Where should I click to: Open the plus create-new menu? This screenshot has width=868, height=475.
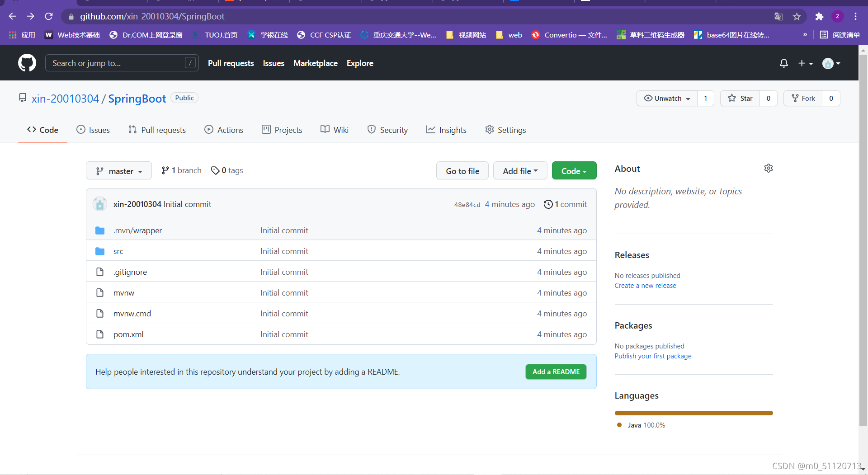click(x=805, y=63)
